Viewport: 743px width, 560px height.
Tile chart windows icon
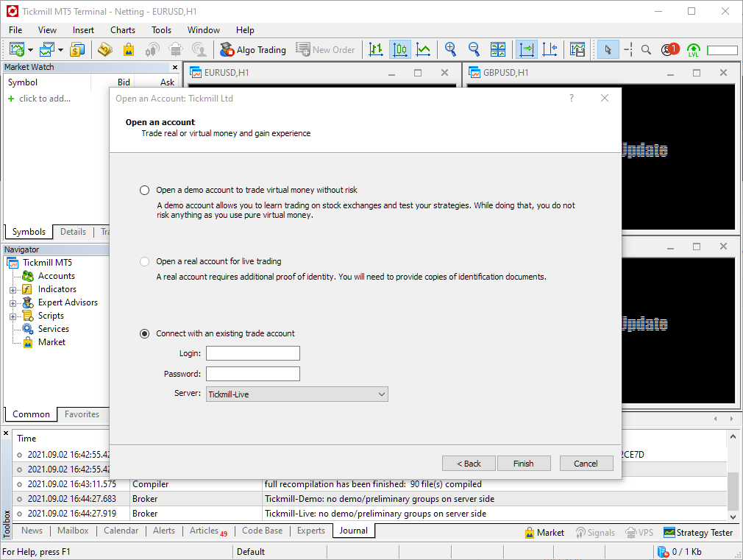(498, 49)
